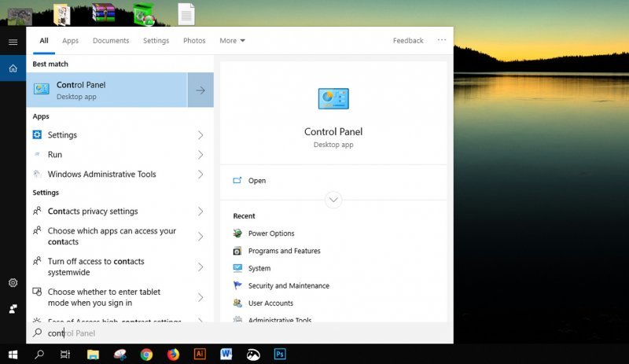This screenshot has width=629, height=364.
Task: Launch Firefox from the taskbar
Action: point(173,355)
